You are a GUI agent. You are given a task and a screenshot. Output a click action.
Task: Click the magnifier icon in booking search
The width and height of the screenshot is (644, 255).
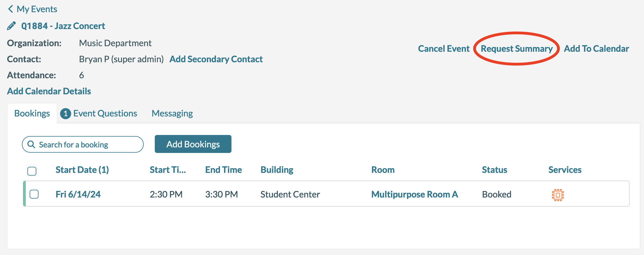point(31,144)
